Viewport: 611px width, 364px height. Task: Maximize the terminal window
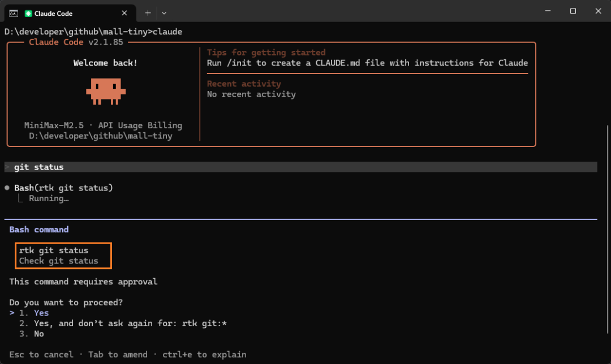coord(573,11)
